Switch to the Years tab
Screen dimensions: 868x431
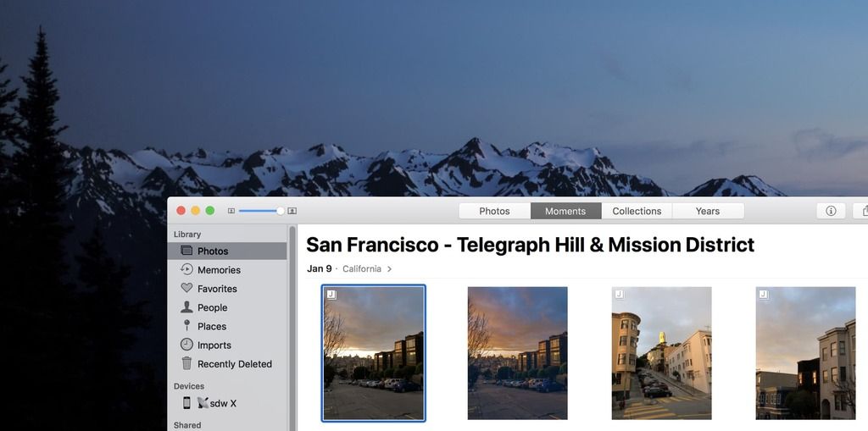708,211
